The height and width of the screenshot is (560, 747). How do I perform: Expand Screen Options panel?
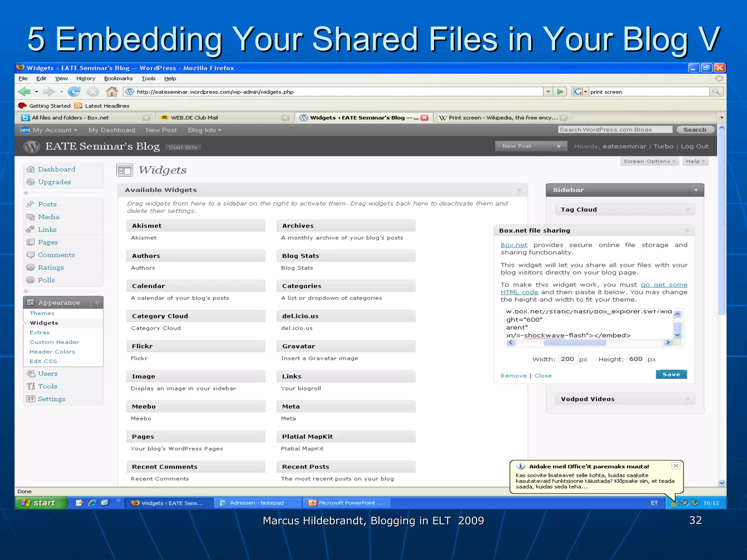point(650,161)
